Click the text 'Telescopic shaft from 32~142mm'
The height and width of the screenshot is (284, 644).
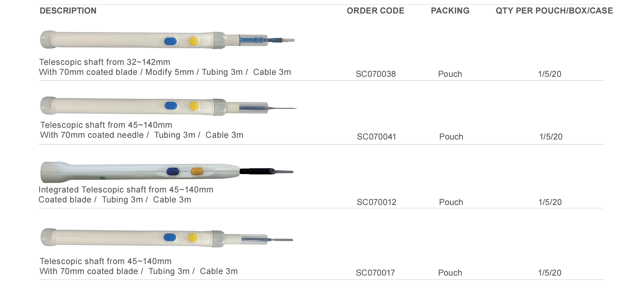coord(105,62)
